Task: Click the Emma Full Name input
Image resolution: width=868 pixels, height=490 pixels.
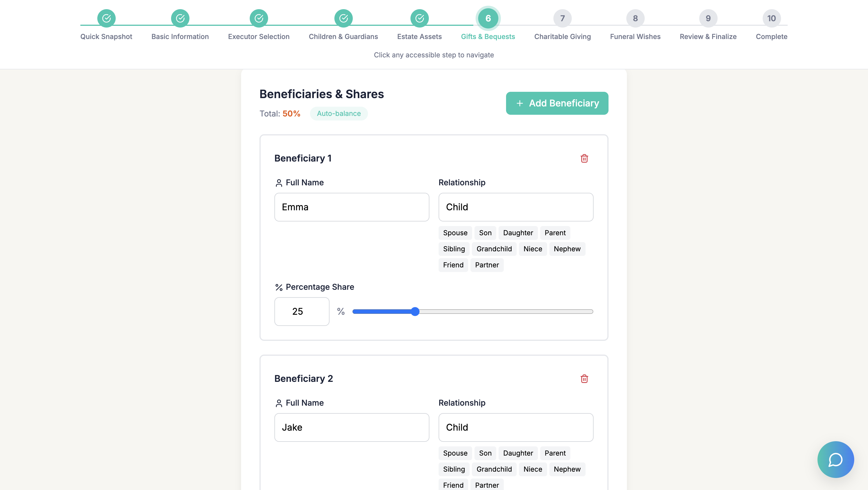Action: 351,207
